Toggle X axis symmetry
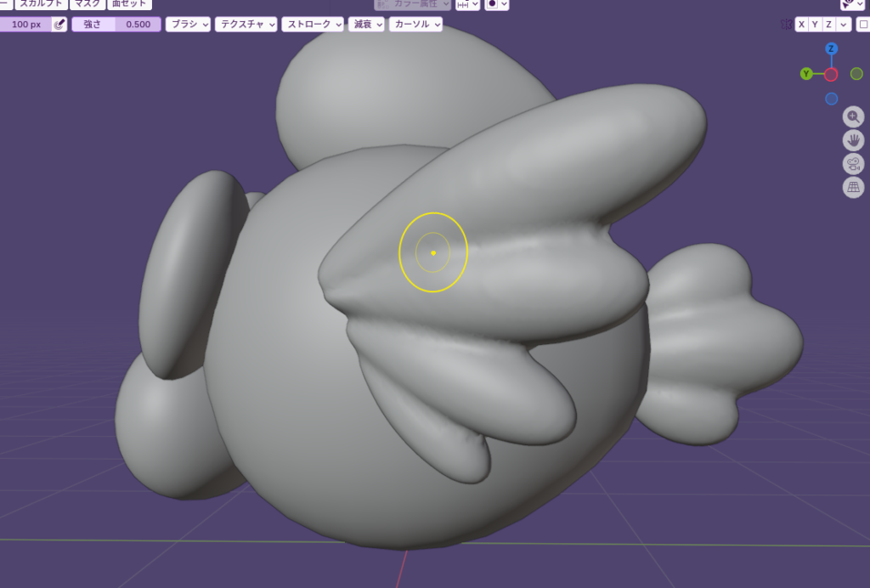Image resolution: width=870 pixels, height=588 pixels. point(801,25)
